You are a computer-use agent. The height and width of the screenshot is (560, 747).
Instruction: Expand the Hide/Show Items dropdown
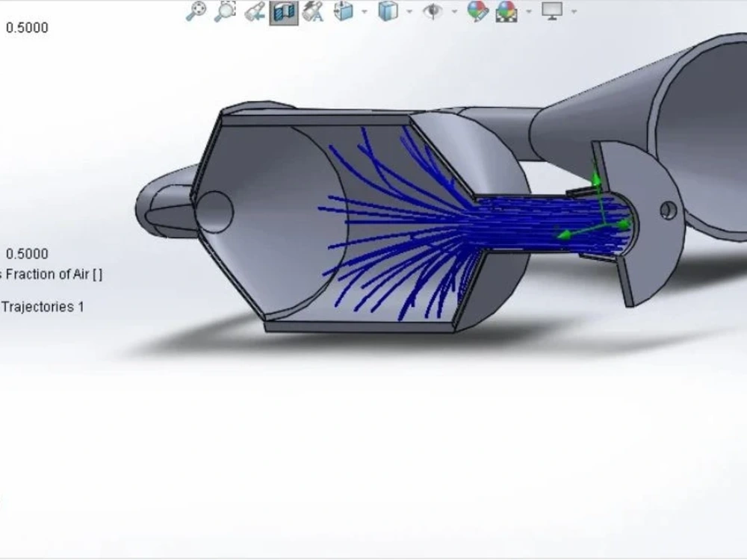(x=453, y=13)
